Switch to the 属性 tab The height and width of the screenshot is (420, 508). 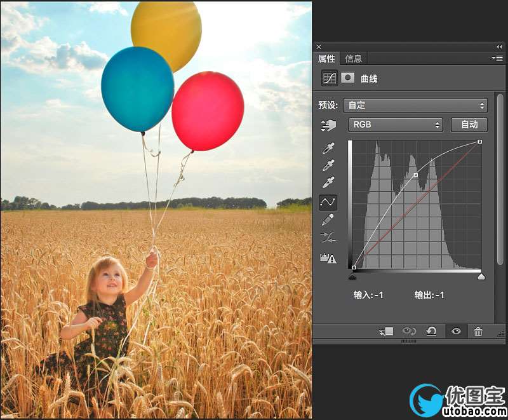[x=326, y=58]
